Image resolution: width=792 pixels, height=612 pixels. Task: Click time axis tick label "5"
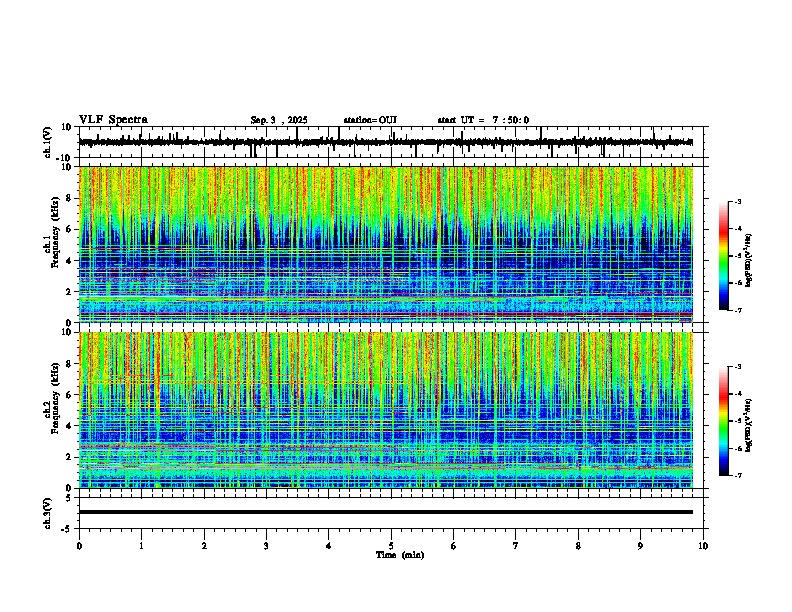click(x=391, y=546)
